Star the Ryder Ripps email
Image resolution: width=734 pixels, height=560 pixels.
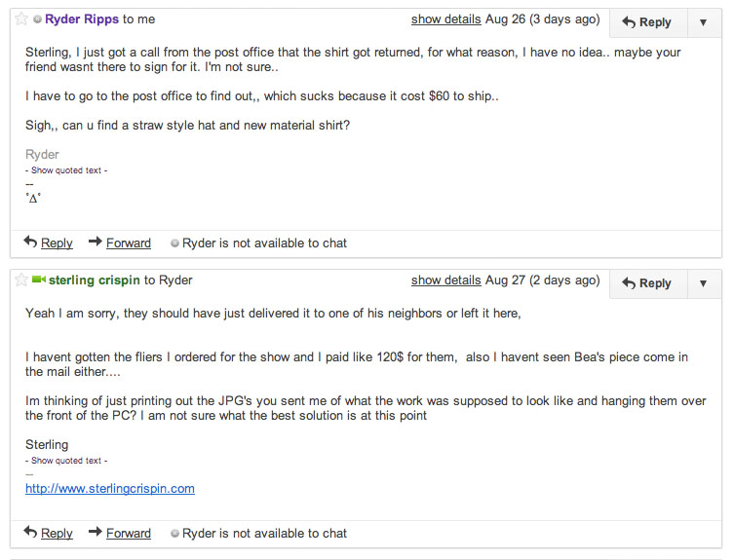(21, 19)
